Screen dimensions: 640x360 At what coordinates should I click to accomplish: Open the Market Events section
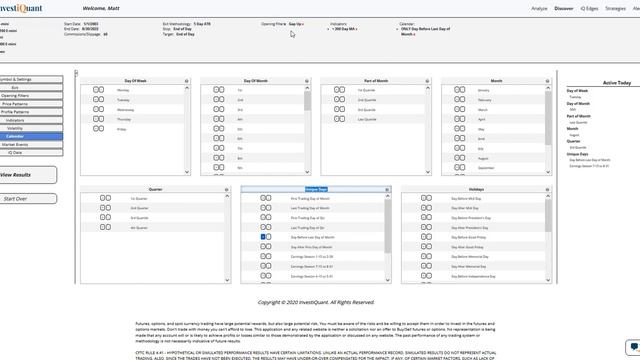(x=31, y=144)
